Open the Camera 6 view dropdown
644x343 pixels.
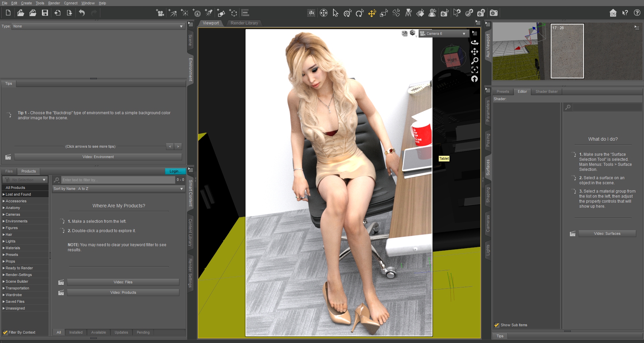445,33
